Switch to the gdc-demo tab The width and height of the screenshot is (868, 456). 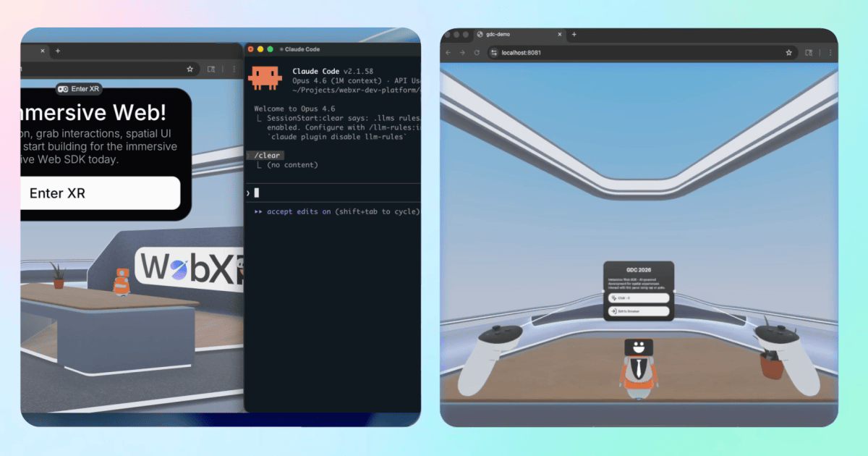point(518,34)
